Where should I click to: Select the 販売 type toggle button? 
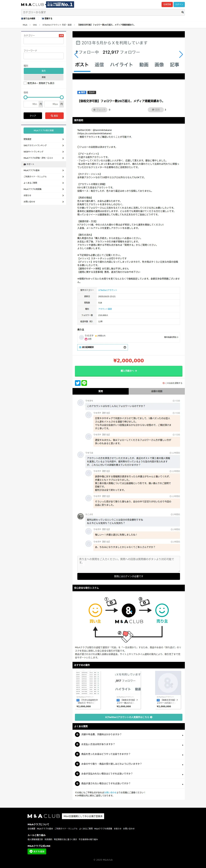pos(43,71)
